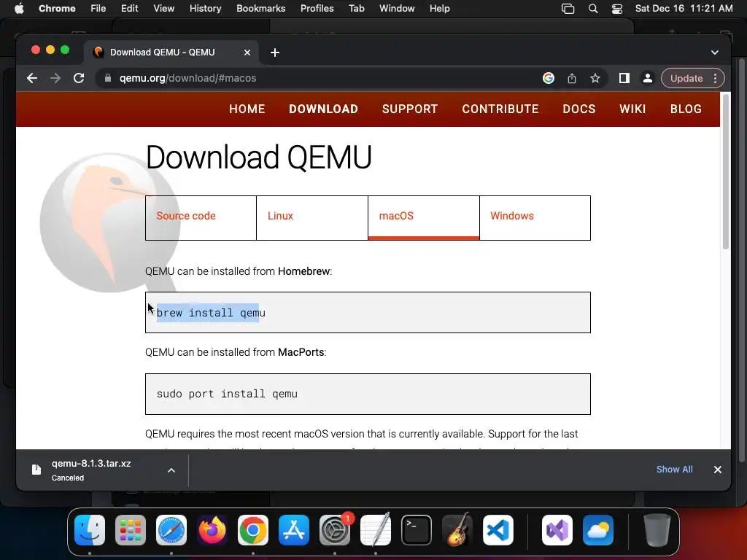Bookmark this page with the star
This screenshot has width=747, height=560.
595,78
